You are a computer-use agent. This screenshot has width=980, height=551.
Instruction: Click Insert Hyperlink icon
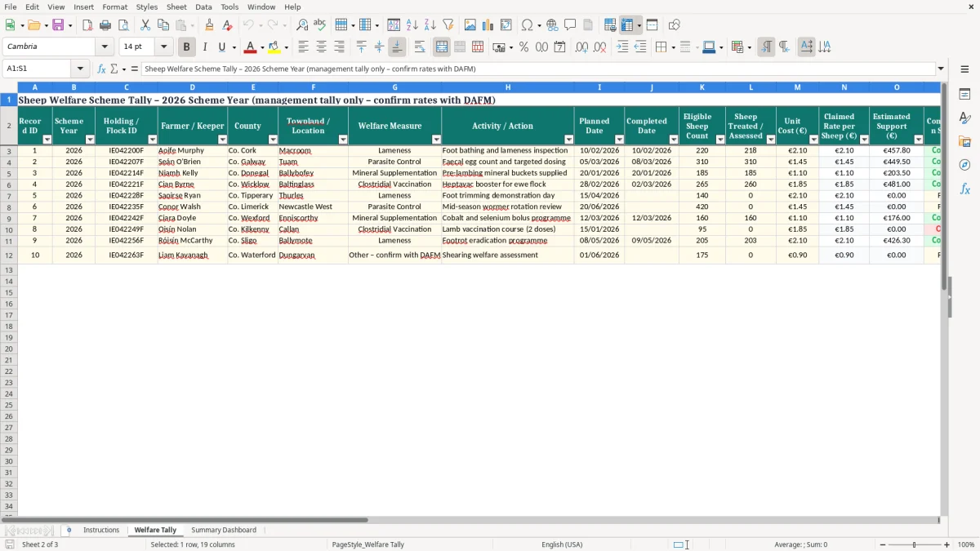click(552, 25)
